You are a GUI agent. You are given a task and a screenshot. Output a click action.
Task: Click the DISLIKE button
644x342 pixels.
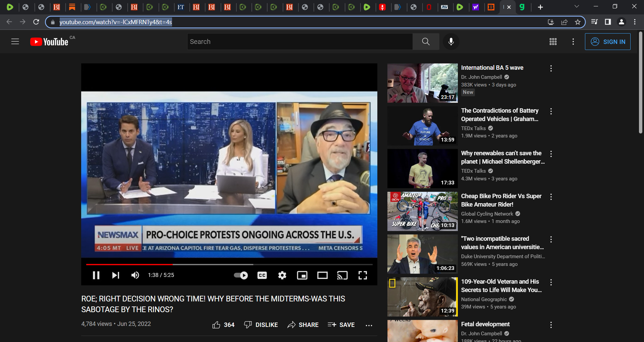(261, 325)
